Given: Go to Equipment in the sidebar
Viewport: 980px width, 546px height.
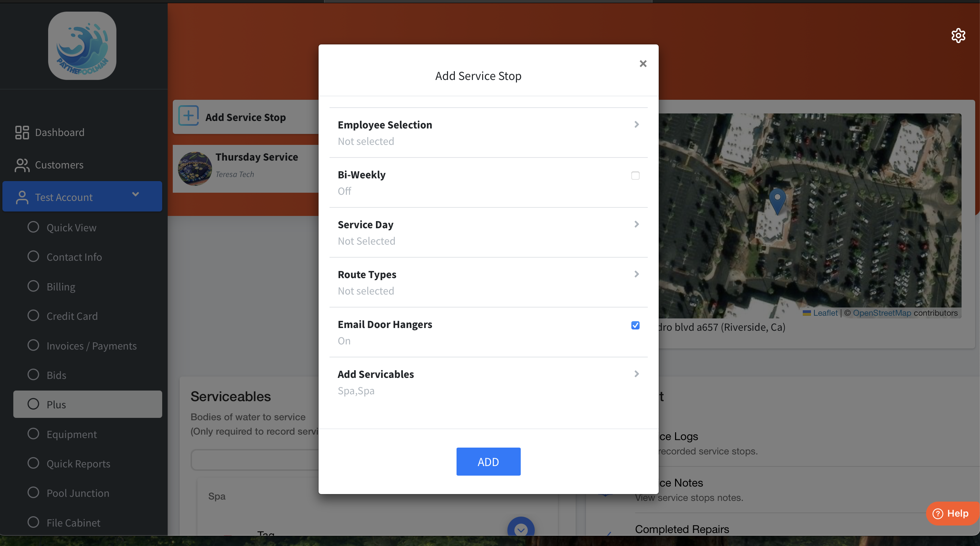Looking at the screenshot, I should 71,434.
